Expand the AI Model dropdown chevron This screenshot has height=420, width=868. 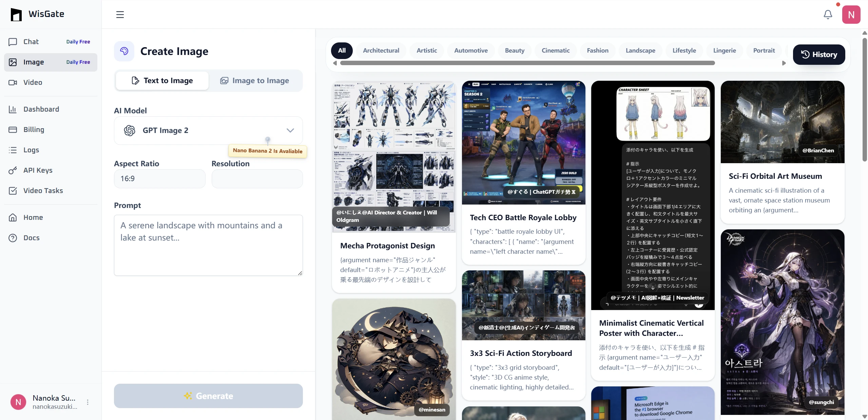(x=290, y=131)
